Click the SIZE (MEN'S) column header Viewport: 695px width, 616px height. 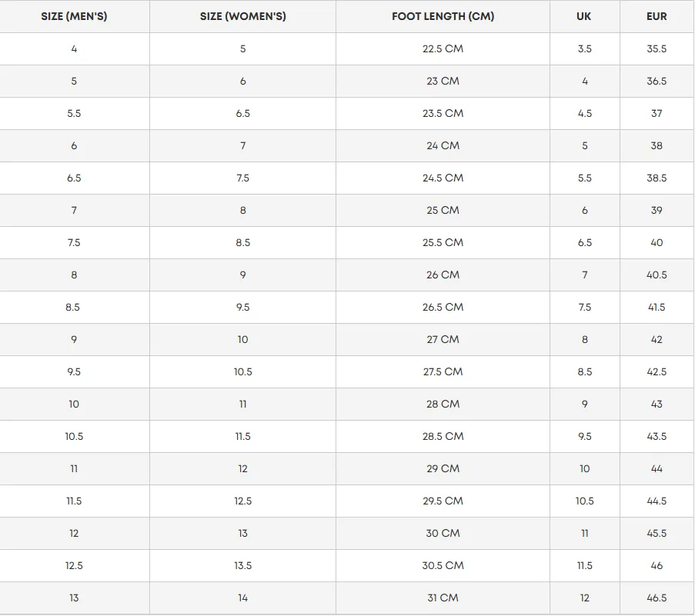point(74,16)
